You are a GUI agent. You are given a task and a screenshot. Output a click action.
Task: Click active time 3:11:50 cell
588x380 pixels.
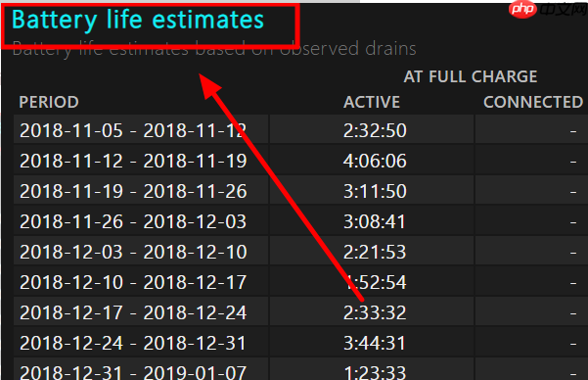(372, 191)
